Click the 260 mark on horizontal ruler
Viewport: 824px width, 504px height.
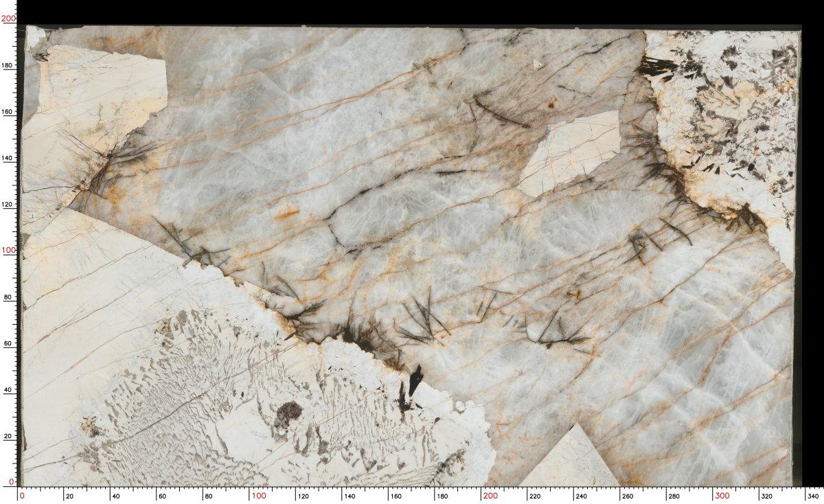[628, 496]
